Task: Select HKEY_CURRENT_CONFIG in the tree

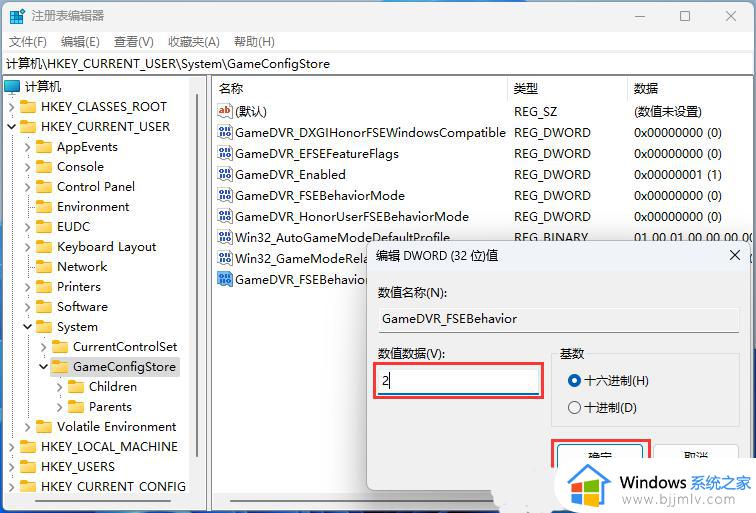Action: coord(113,486)
